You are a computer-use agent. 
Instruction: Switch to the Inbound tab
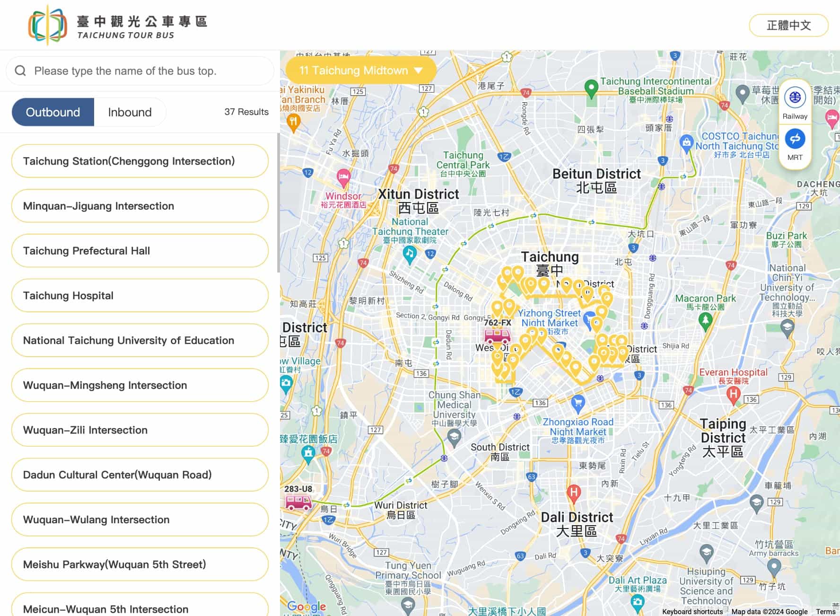coord(130,112)
